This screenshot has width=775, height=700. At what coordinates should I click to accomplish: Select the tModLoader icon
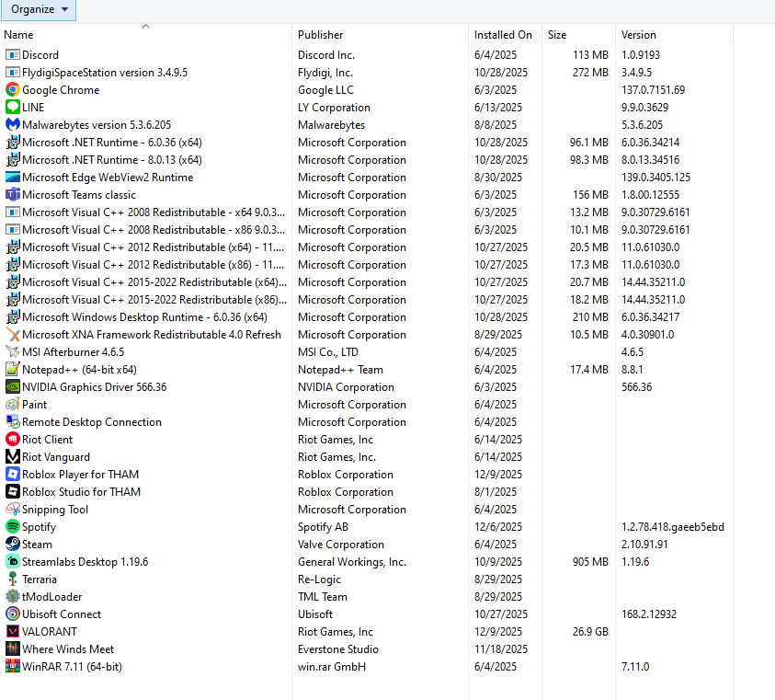[12, 597]
